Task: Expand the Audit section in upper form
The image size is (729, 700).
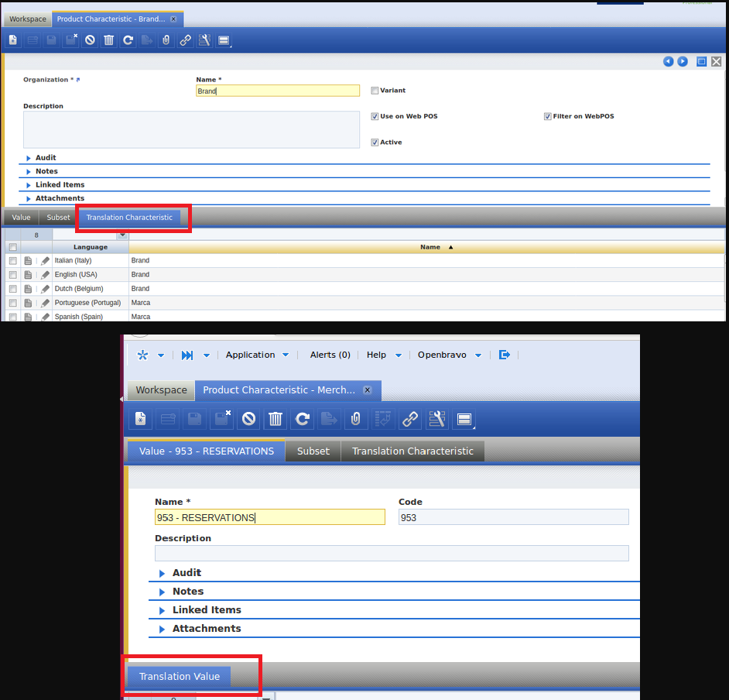Action: (x=46, y=158)
